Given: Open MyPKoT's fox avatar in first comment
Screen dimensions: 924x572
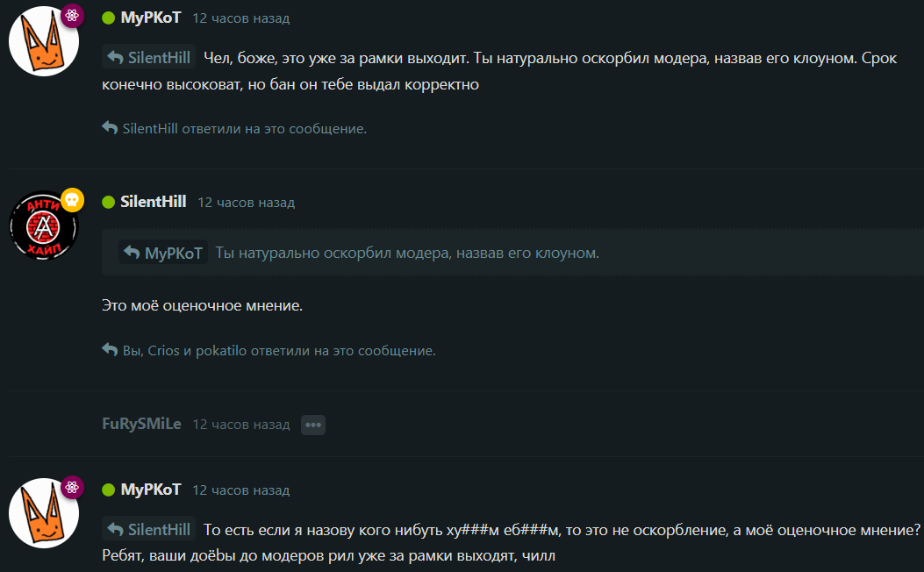Looking at the screenshot, I should (x=44, y=41).
